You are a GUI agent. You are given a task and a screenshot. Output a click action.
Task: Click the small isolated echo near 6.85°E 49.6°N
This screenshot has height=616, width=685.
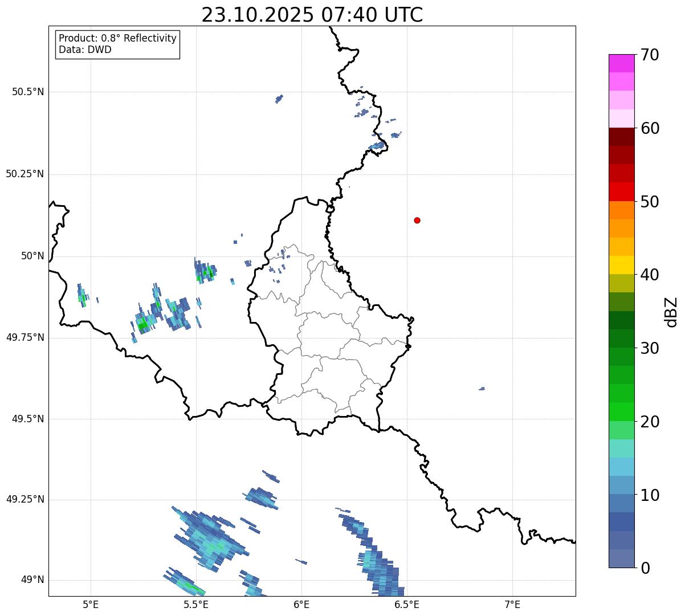click(482, 389)
